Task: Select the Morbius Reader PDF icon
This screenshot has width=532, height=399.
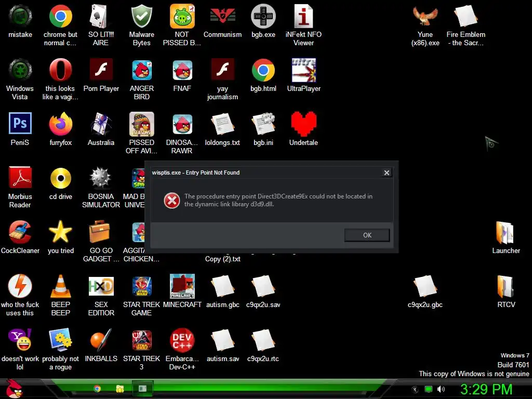Action: [x=20, y=178]
